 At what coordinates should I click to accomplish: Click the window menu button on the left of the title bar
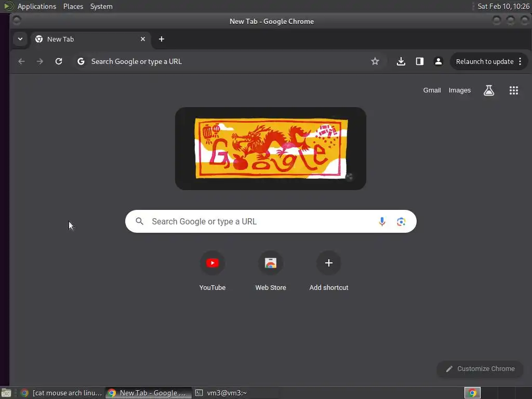(16, 21)
